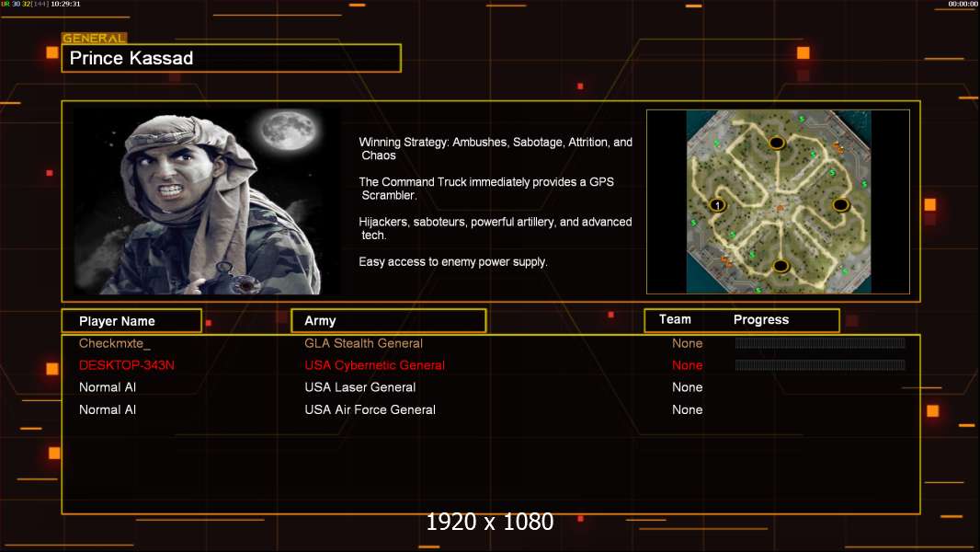Click the clock readout 10:29:31

(65, 4)
